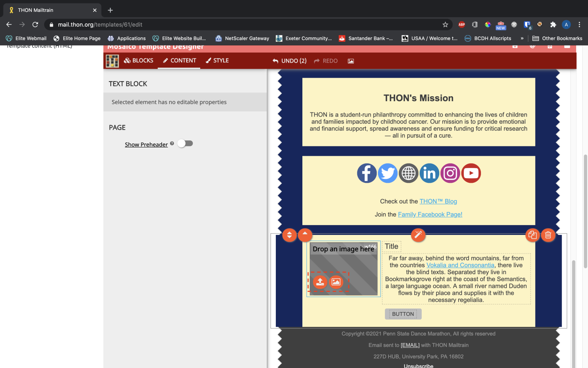
Task: Click the LinkedIn social icon
Action: click(x=429, y=173)
